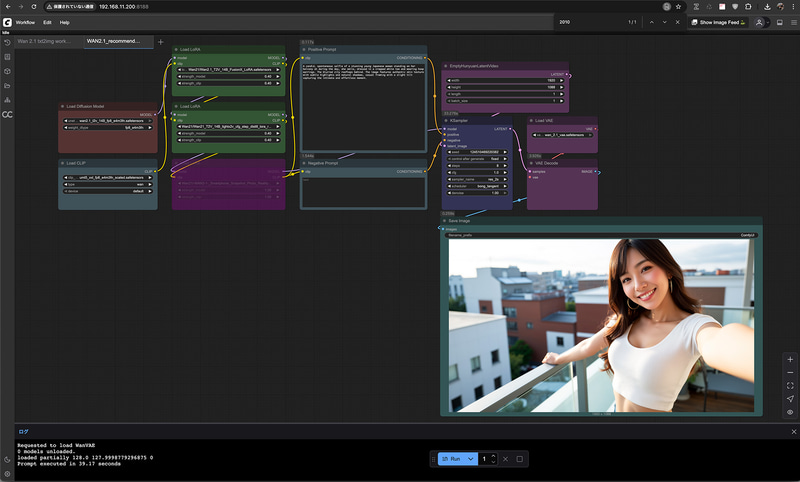800x482 pixels.
Task: Add a new workflow tab
Action: 161,42
